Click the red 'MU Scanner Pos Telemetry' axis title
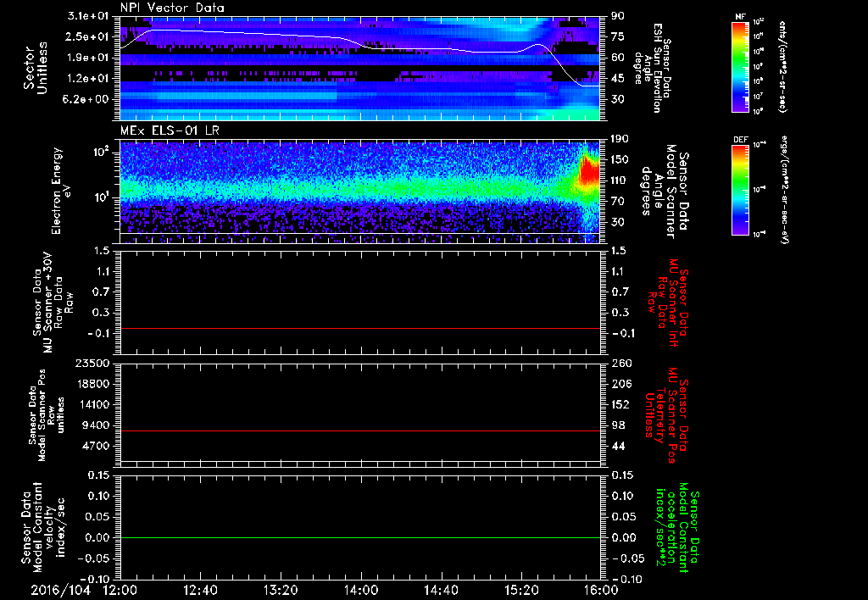Screen dimensions: 868x600 click(x=667, y=415)
